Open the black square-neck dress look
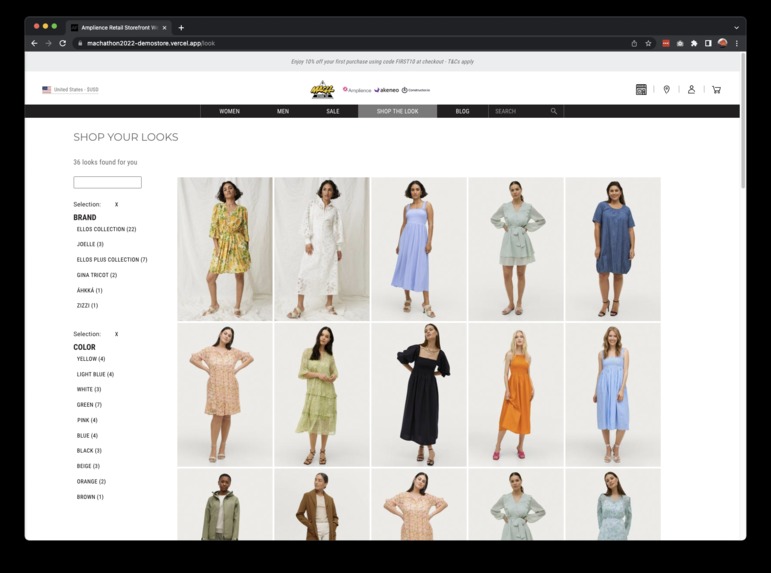 click(419, 395)
